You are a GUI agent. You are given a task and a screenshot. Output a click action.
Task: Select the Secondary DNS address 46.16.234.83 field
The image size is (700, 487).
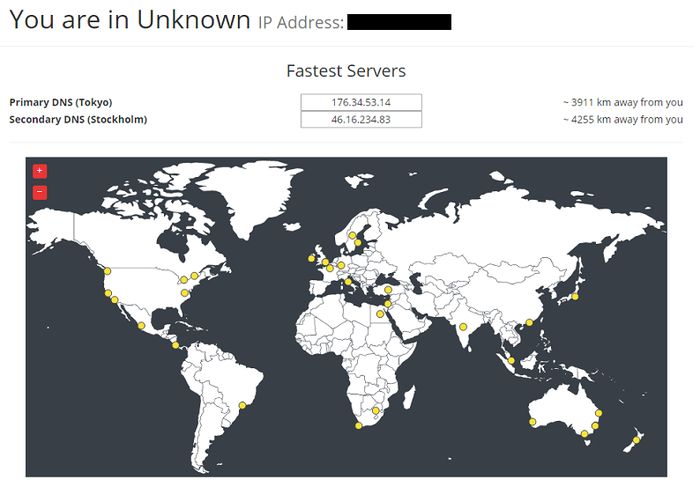[x=361, y=120]
